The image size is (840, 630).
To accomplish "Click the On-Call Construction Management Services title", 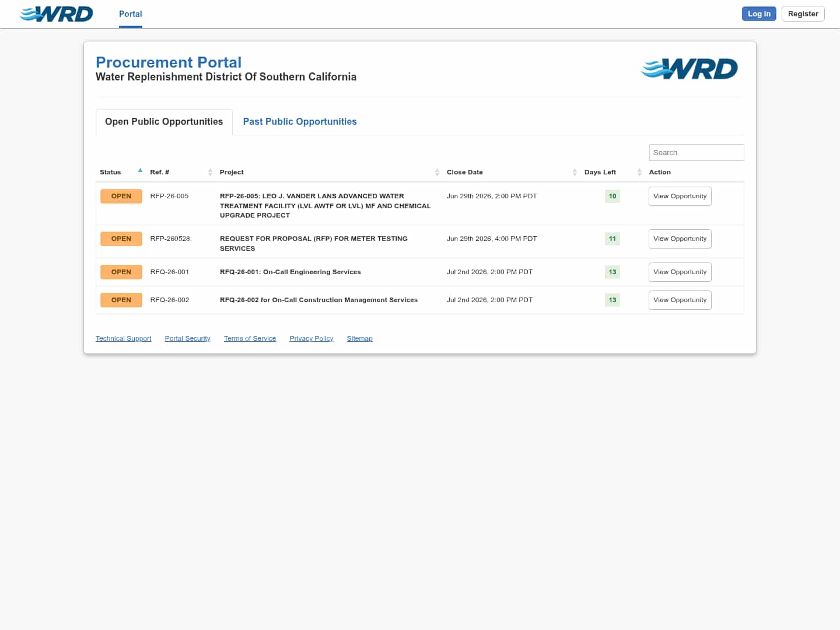I will [319, 300].
